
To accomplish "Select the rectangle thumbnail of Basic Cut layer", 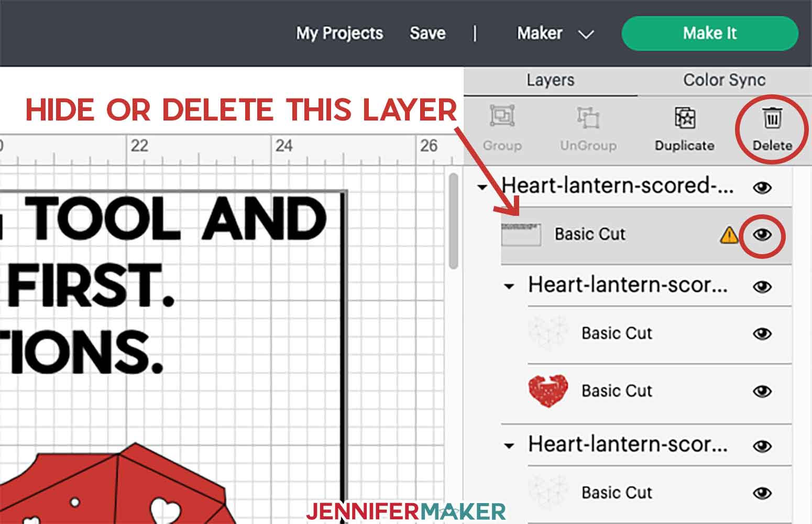I will pyautogui.click(x=521, y=234).
